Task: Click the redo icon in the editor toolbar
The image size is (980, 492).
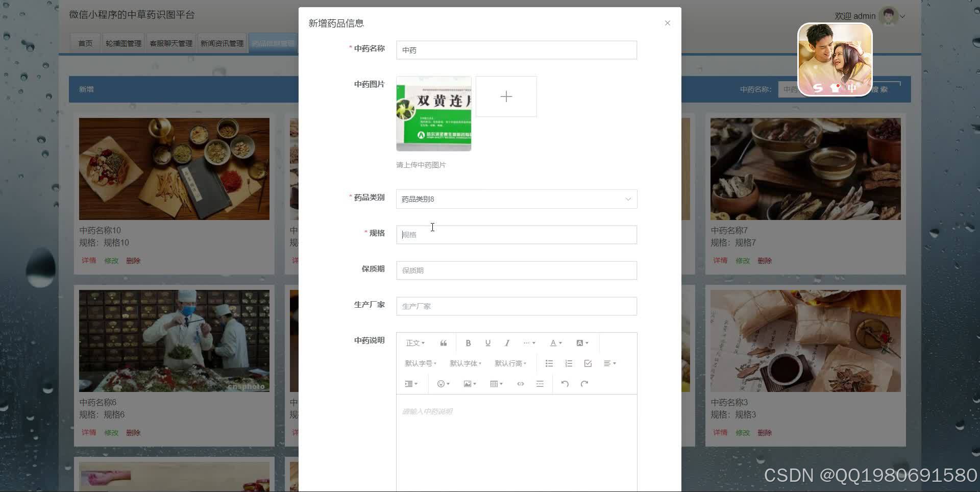Action: point(584,383)
